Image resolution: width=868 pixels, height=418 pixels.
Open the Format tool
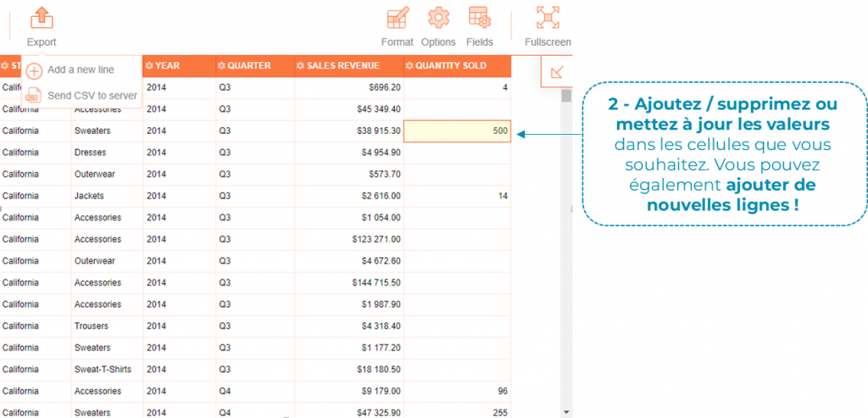pos(397,19)
